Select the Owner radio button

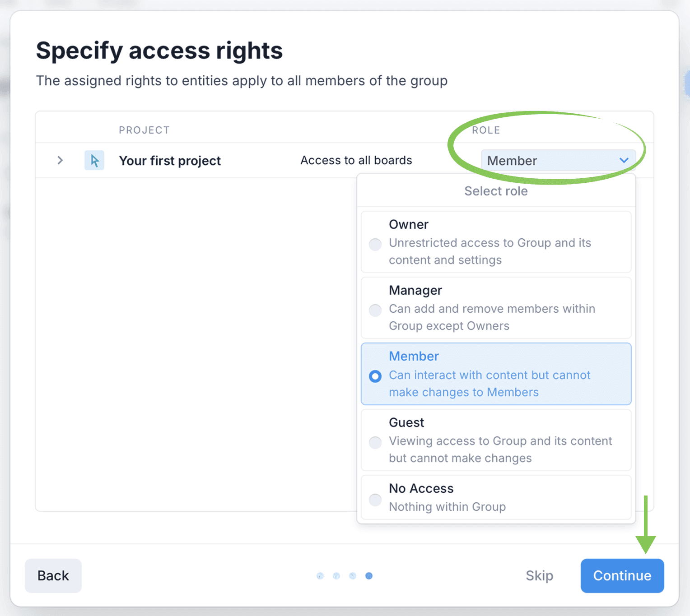click(x=375, y=245)
